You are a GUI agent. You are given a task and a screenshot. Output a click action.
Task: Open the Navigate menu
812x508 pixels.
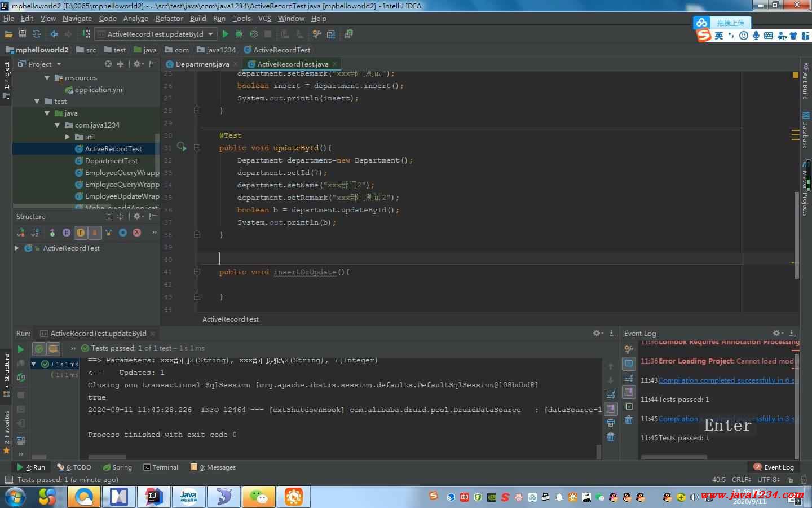point(77,19)
